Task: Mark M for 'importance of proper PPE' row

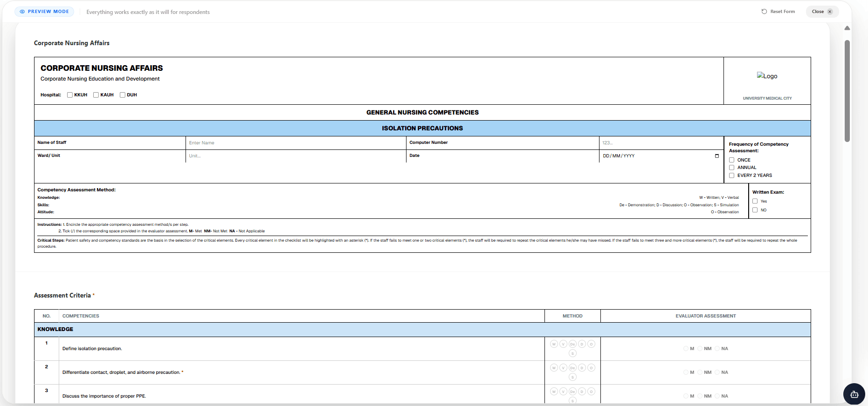Action: (686, 396)
